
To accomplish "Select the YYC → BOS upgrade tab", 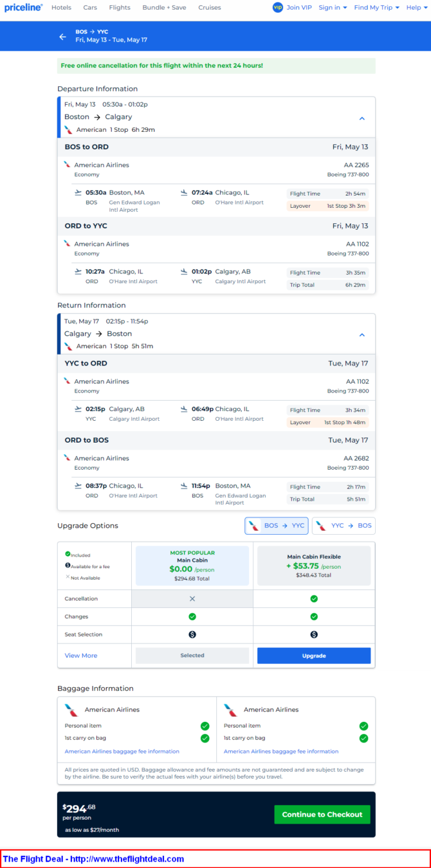I will coord(344,526).
